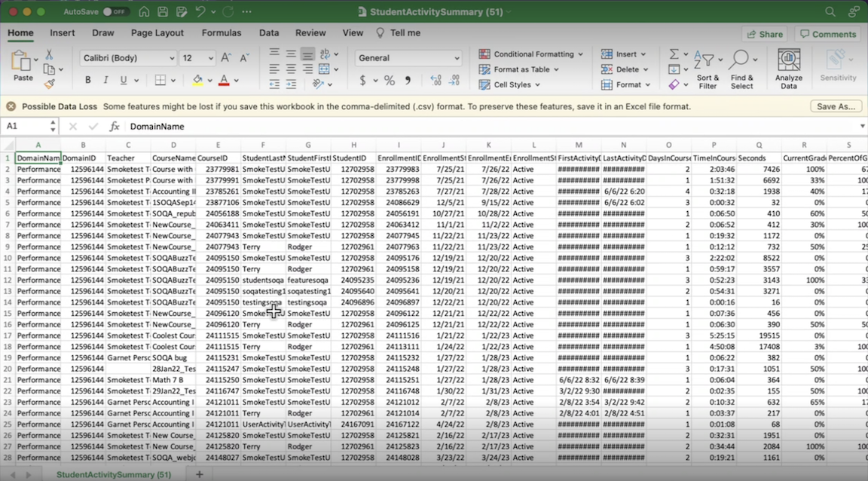Open Format as Table dropdown
The width and height of the screenshot is (868, 481).
point(518,69)
